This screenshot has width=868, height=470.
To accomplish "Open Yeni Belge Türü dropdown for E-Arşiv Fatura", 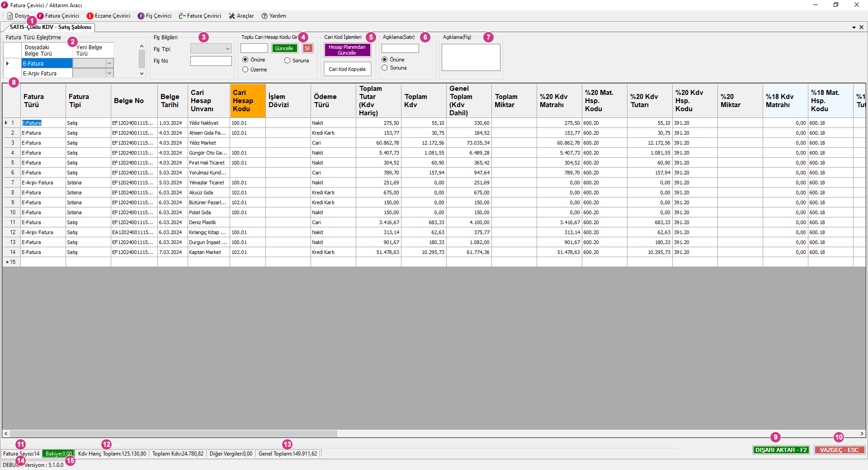I will click(x=109, y=73).
